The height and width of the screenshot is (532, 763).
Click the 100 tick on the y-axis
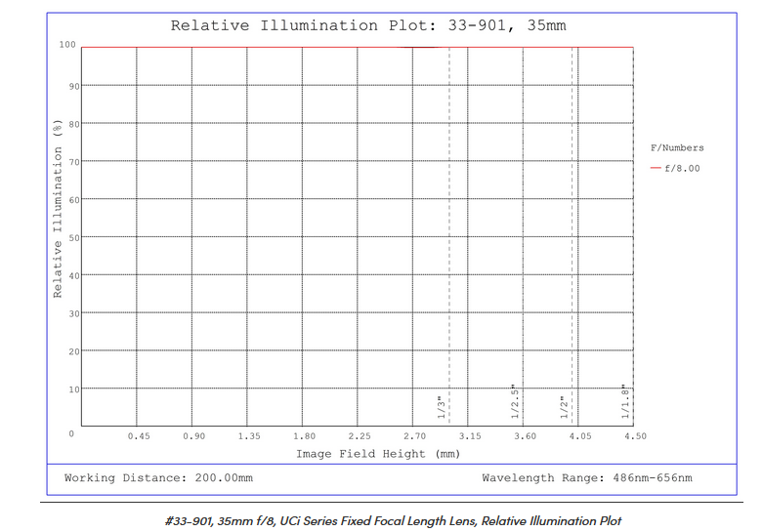click(x=67, y=44)
